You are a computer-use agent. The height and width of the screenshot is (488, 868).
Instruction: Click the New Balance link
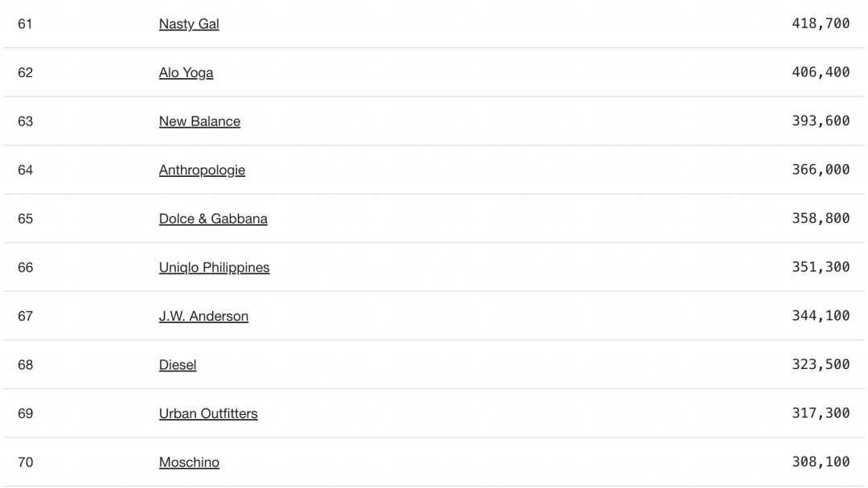[199, 121]
